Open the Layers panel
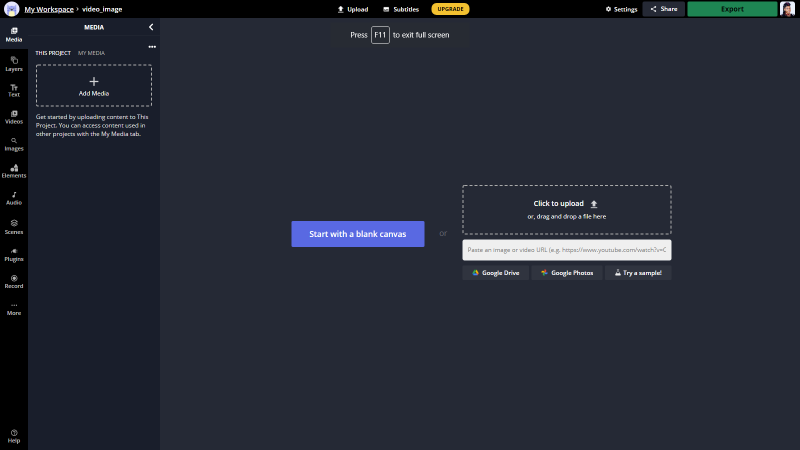This screenshot has width=800, height=450. [x=14, y=64]
